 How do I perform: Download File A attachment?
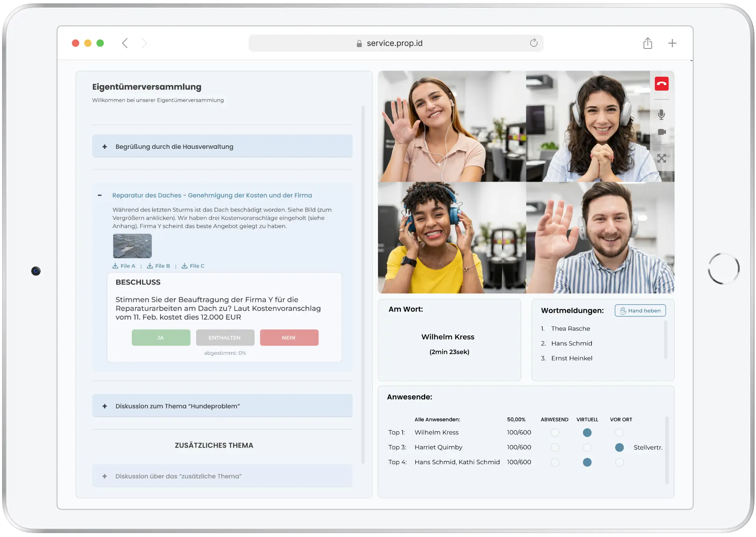pos(124,266)
